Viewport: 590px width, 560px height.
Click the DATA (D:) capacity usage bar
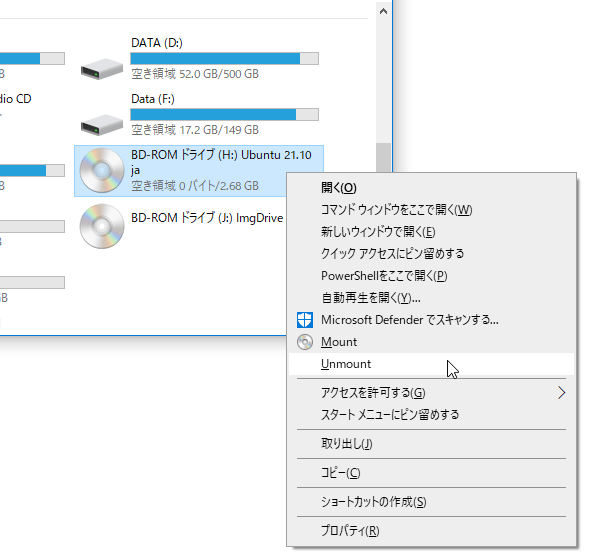coord(225,59)
